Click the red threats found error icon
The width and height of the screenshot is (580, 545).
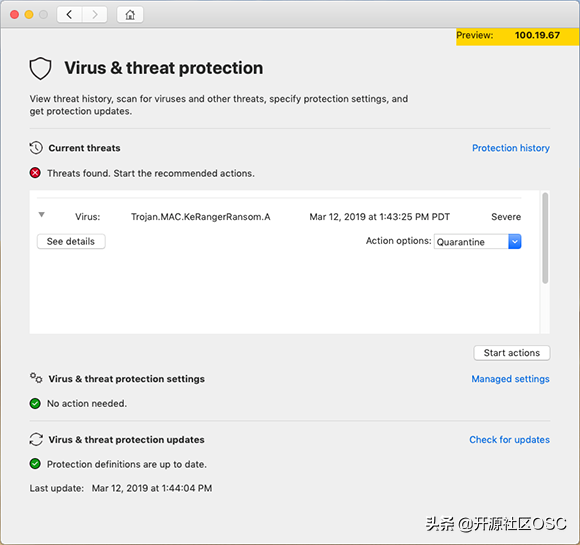[x=35, y=173]
